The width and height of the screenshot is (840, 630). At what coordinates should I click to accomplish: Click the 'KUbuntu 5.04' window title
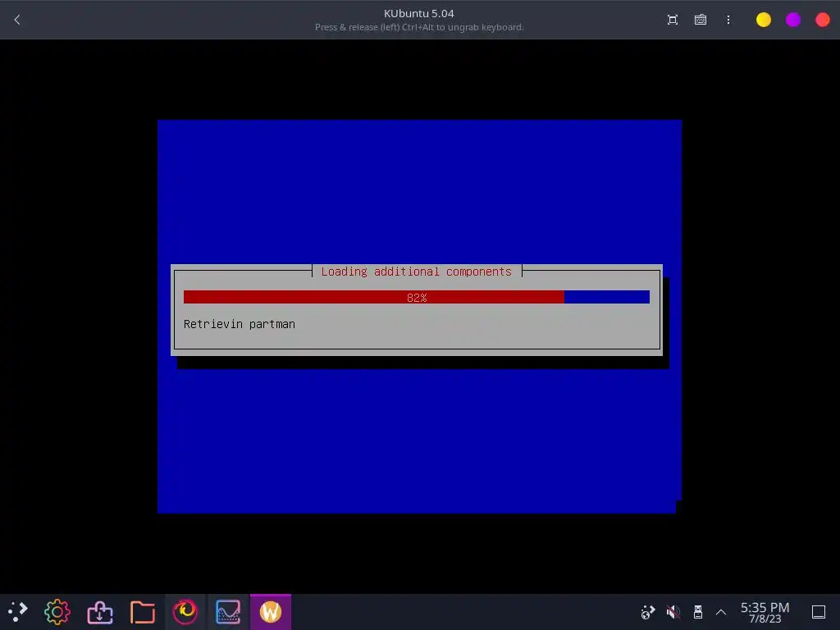419,13
